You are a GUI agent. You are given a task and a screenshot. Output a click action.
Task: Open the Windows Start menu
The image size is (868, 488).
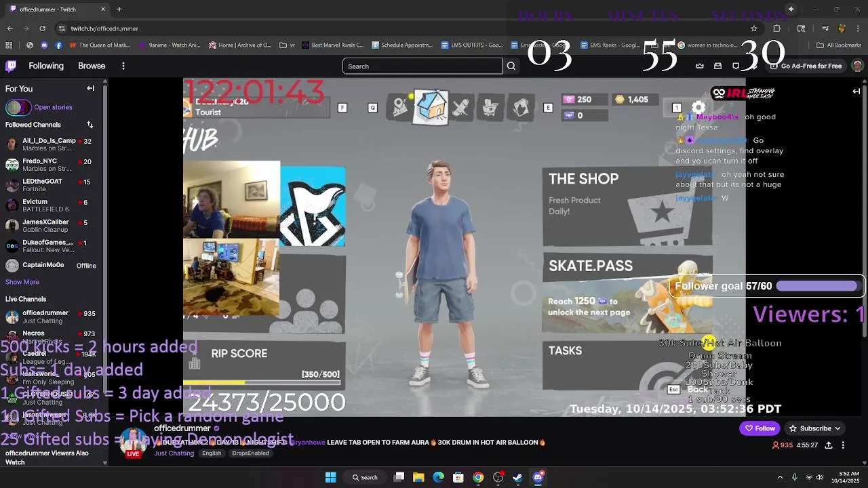pos(330,477)
